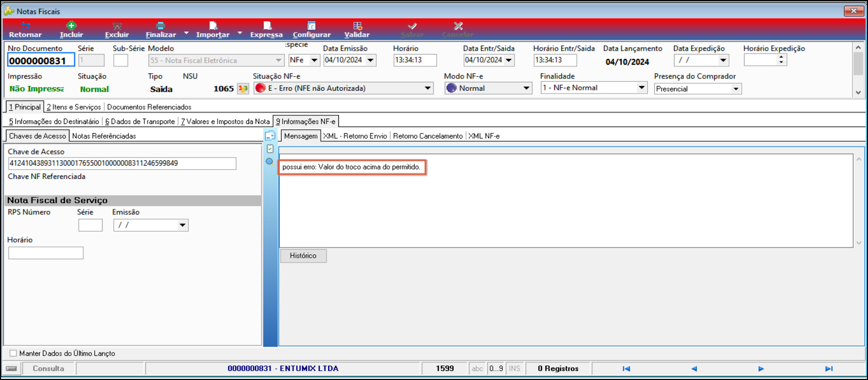Click the '0000000831 - ENTUMIX LTDA' status text
Screen dimensions: 868x380
click(283, 368)
